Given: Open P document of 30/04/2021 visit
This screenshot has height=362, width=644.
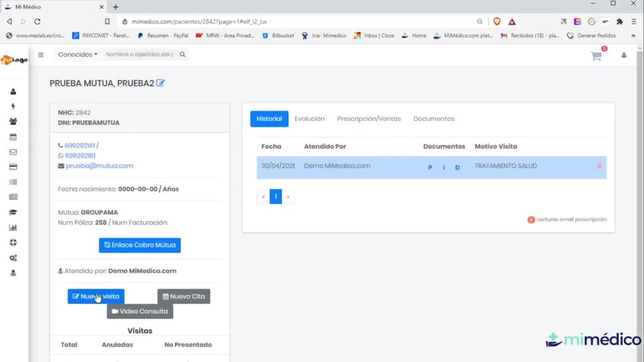Looking at the screenshot, I should [430, 167].
